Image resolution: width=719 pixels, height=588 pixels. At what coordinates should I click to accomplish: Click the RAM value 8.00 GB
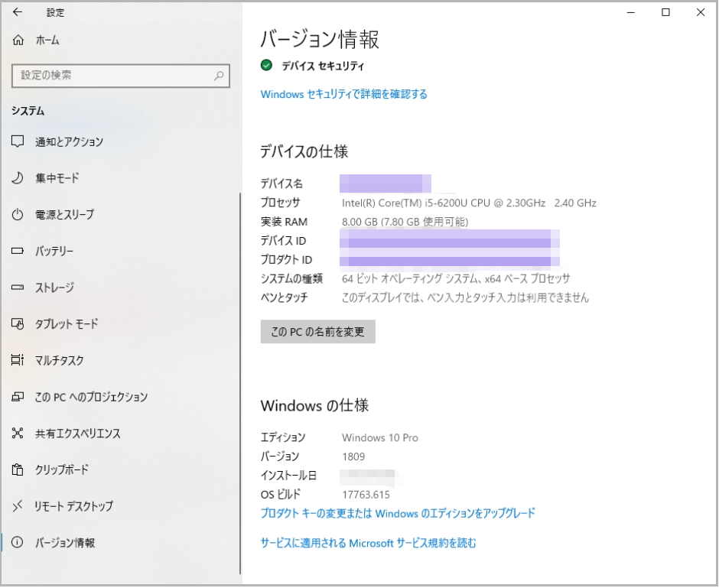(405, 222)
